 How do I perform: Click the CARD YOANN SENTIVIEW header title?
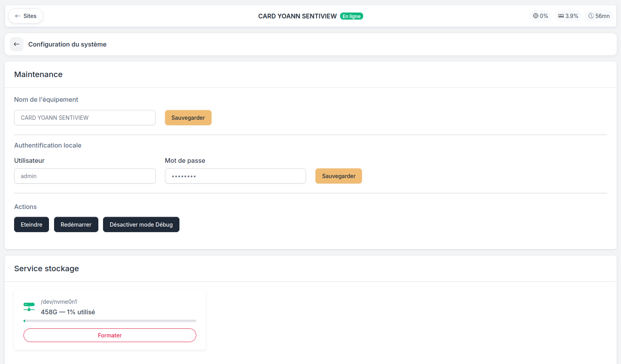[297, 16]
